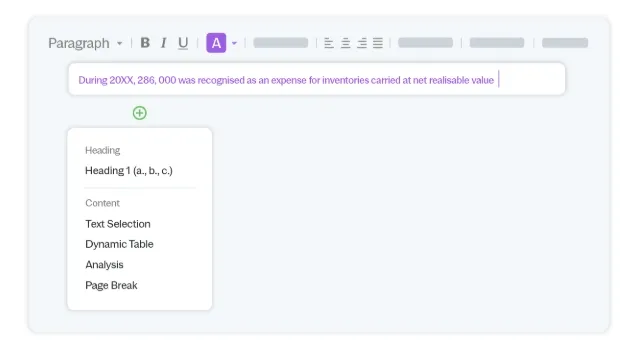This screenshot has width=630, height=362.
Task: Choose Analysis from the menu
Action: (x=104, y=265)
